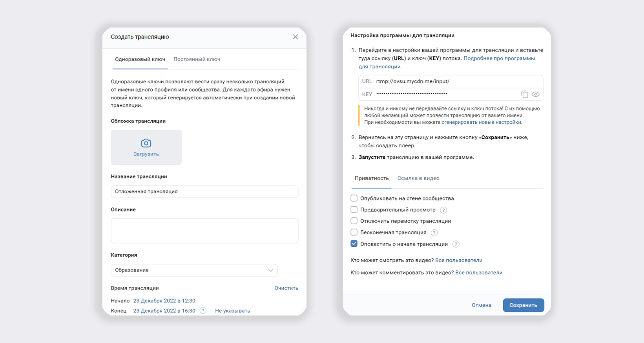Switch to Ссылка в видео tab
Screen dimensions: 644x343
click(x=418, y=178)
